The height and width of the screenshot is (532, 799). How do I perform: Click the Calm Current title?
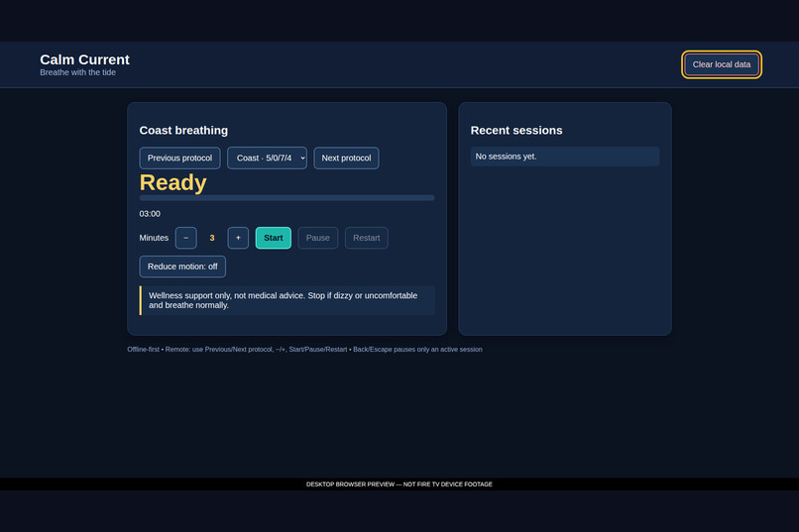[84, 59]
